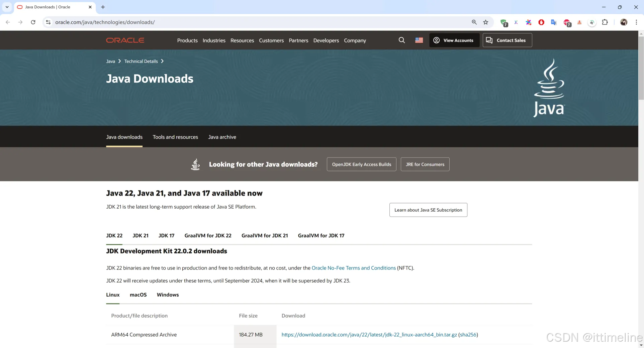Screen dimensions: 644x348
Task: Open the Products menu
Action: click(x=187, y=40)
